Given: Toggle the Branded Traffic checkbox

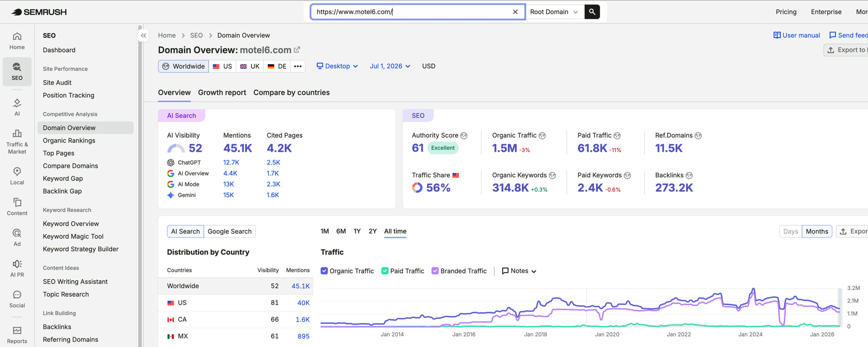Looking at the screenshot, I should [435, 271].
